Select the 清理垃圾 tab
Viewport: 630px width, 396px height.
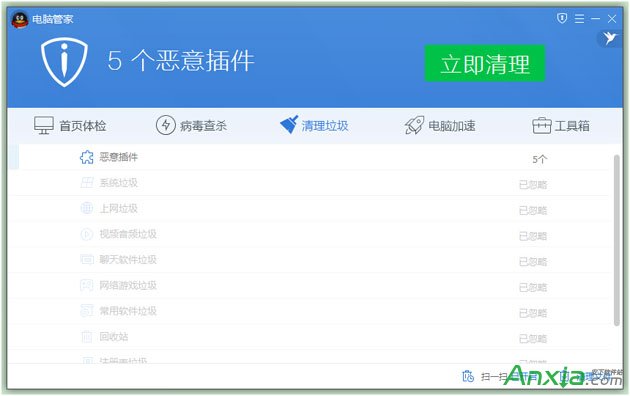pyautogui.click(x=314, y=125)
